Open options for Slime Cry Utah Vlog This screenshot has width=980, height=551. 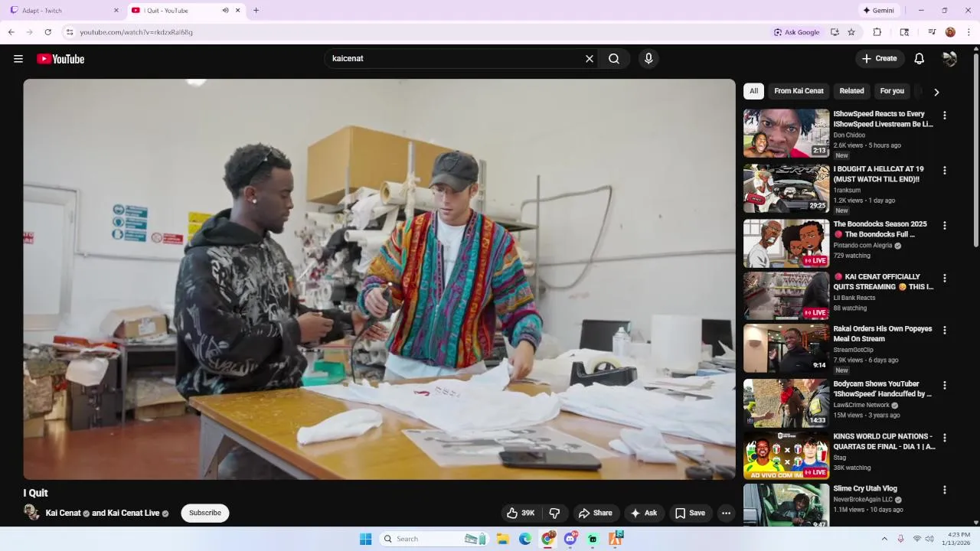point(945,491)
